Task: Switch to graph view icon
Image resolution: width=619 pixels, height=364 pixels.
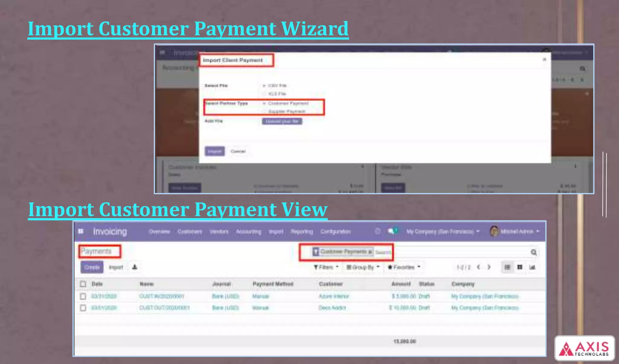Action: tap(532, 267)
